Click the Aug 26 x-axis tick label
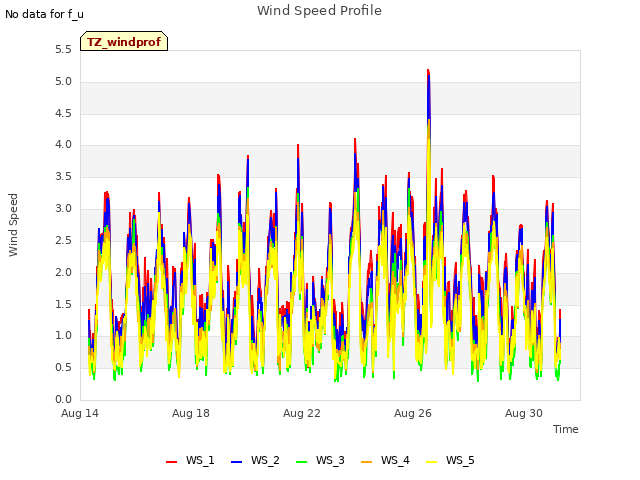This screenshot has height=480, width=640. [x=413, y=413]
